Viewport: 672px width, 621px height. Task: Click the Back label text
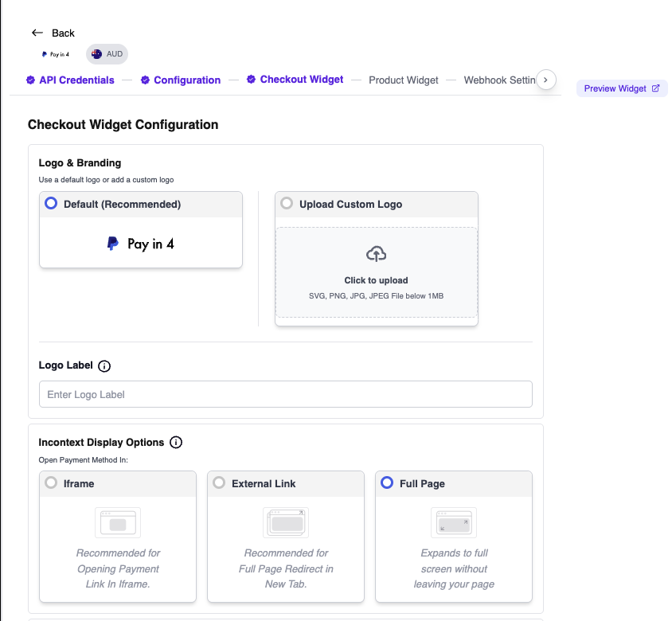(63, 33)
